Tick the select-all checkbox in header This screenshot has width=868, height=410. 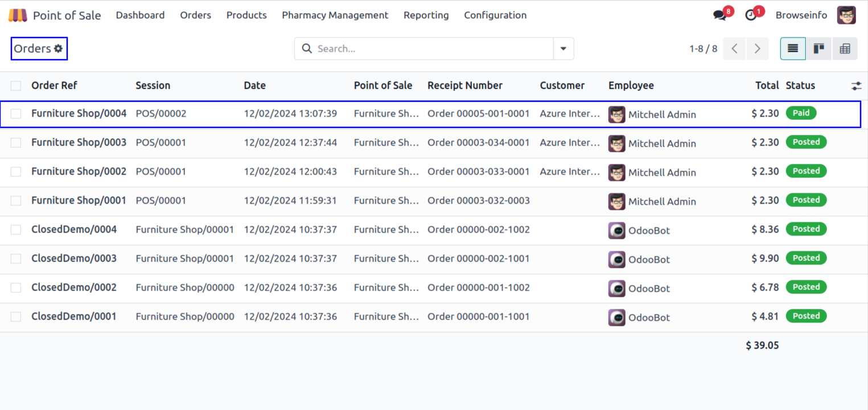16,86
